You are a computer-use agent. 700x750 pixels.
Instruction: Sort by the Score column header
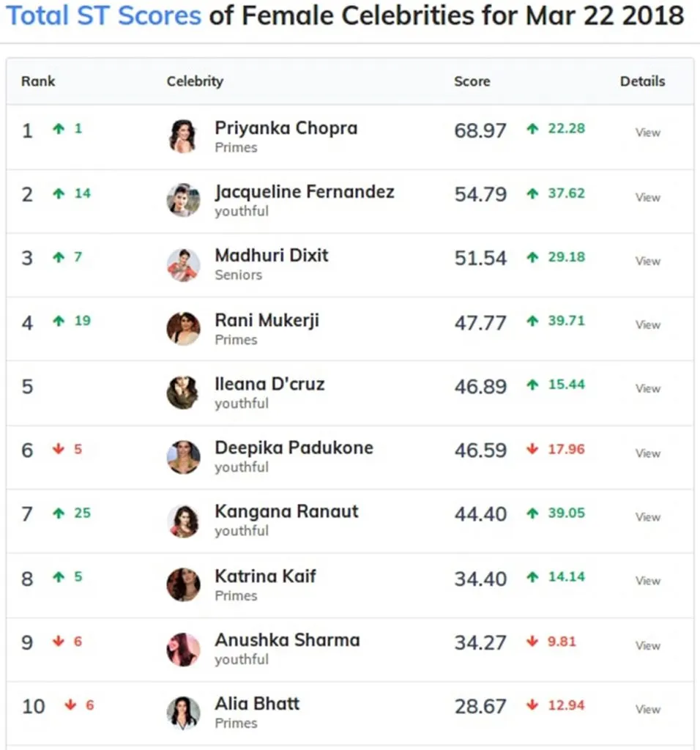[472, 81]
